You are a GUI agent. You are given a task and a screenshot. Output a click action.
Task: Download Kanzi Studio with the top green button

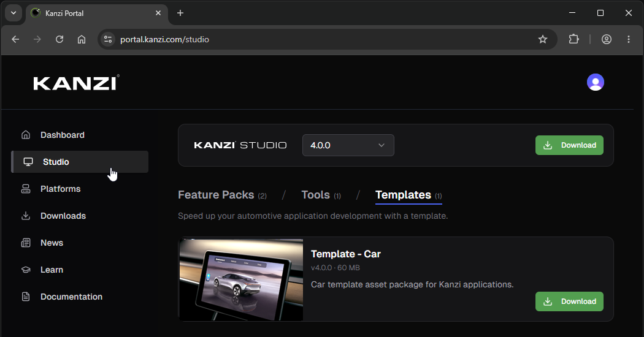pos(569,145)
